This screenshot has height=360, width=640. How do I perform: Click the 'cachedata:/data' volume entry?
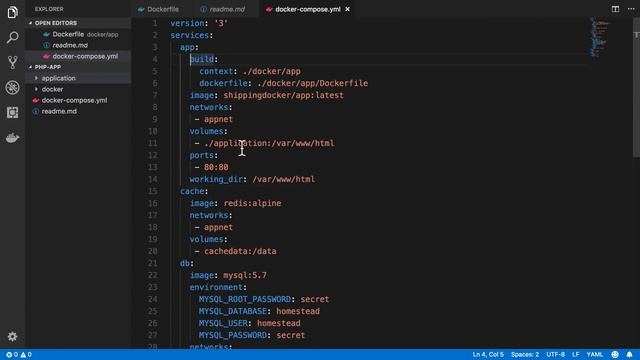pos(240,251)
